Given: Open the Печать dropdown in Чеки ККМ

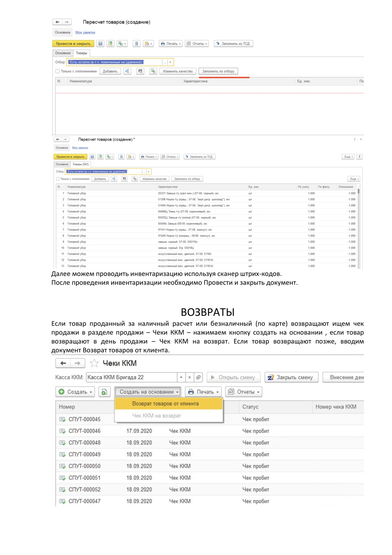Looking at the screenshot, I should pos(203,392).
